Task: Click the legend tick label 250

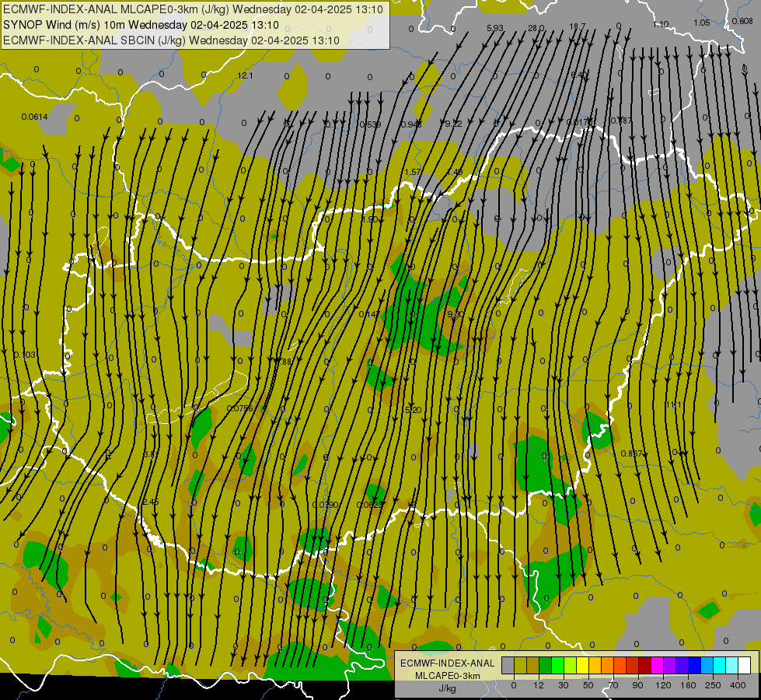Action: coord(713,685)
